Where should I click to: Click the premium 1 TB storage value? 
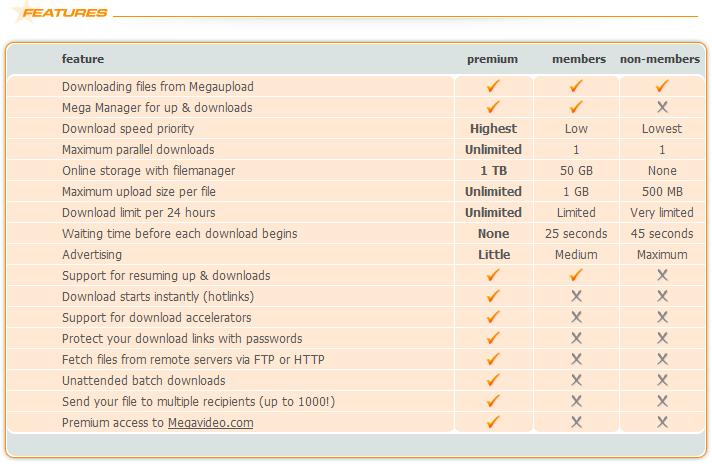(x=494, y=171)
